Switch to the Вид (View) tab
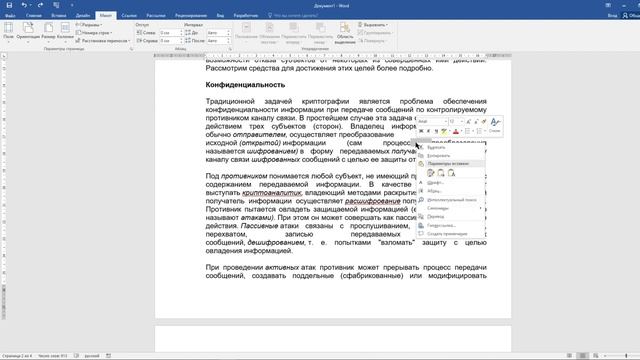Viewport: 640px width, 360px height. 220,16
